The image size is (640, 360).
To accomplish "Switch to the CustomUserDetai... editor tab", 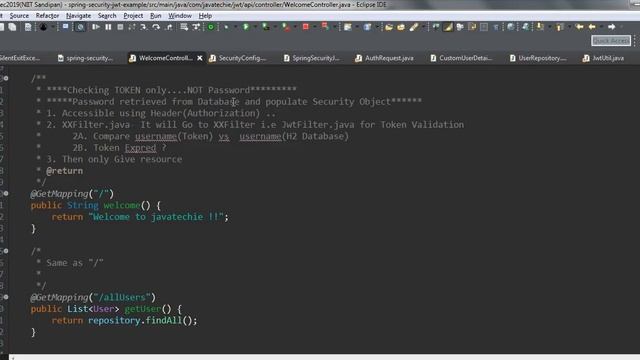I will coord(461,58).
